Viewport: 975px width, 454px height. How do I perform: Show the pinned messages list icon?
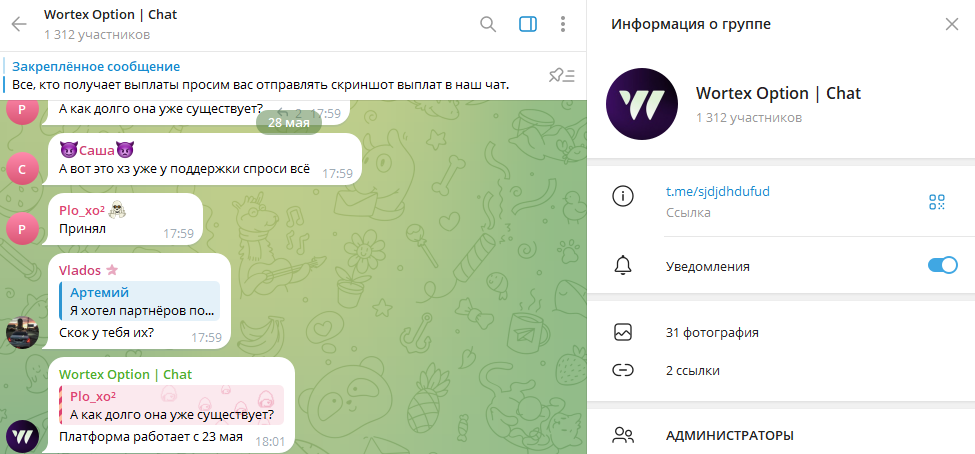[x=561, y=76]
